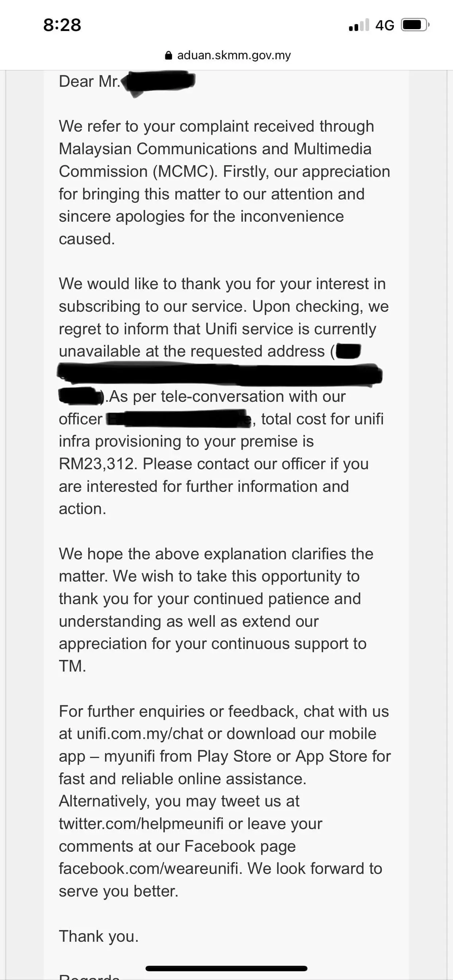Tap the 8:28 clock in status bar
This screenshot has height=980, width=453.
tap(62, 25)
